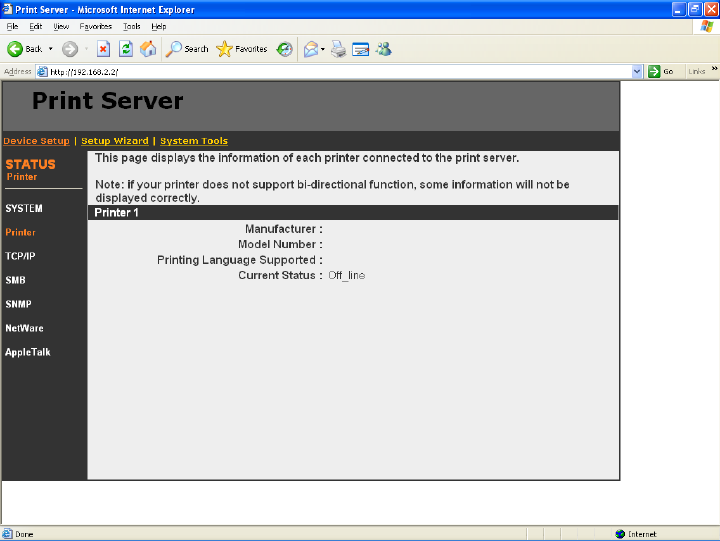Open the Device Setup link

tap(36, 141)
